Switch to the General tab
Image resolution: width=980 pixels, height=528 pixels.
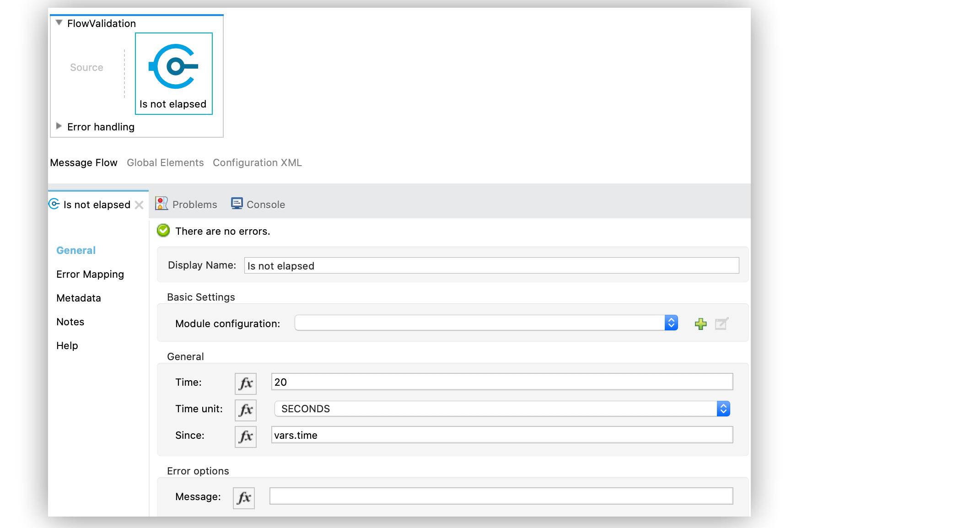(x=75, y=250)
